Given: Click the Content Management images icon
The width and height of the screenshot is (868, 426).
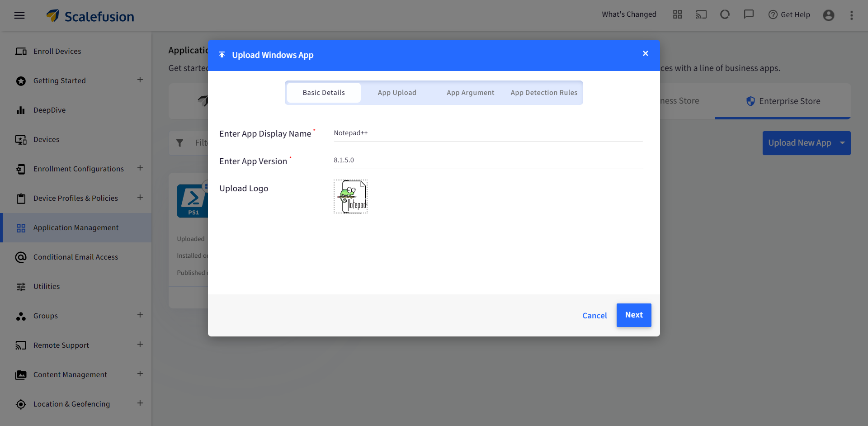Looking at the screenshot, I should pyautogui.click(x=21, y=375).
